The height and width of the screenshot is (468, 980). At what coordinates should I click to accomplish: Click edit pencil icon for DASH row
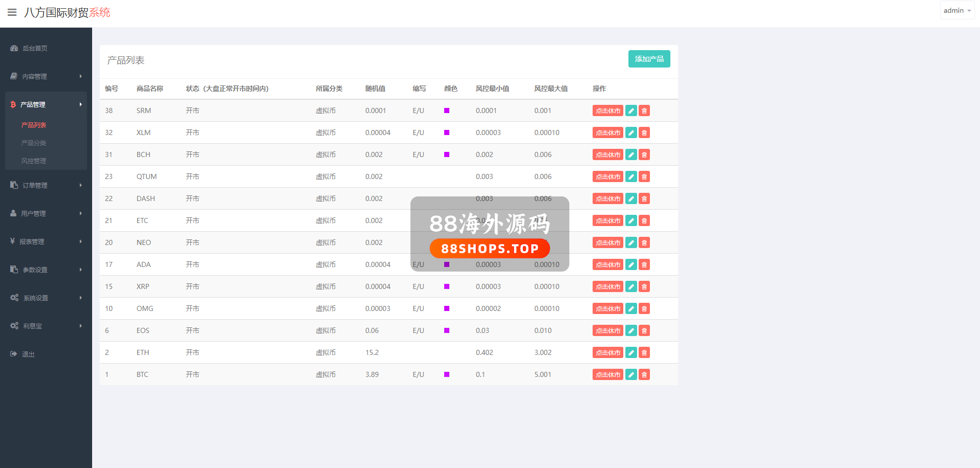click(x=631, y=198)
